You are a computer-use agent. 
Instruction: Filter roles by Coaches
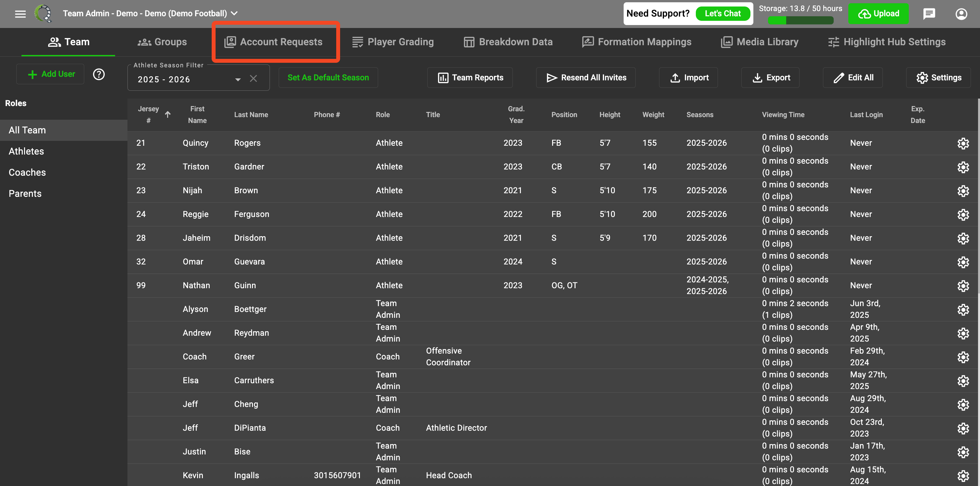click(63, 172)
